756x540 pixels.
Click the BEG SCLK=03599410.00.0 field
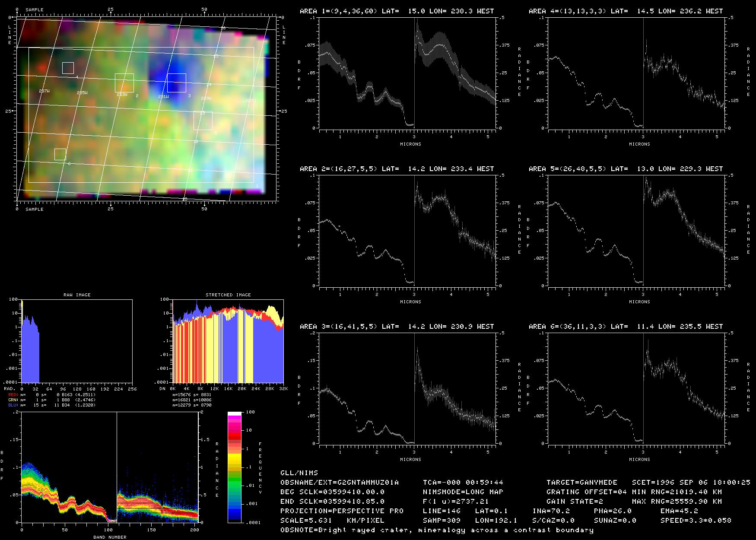(333, 492)
